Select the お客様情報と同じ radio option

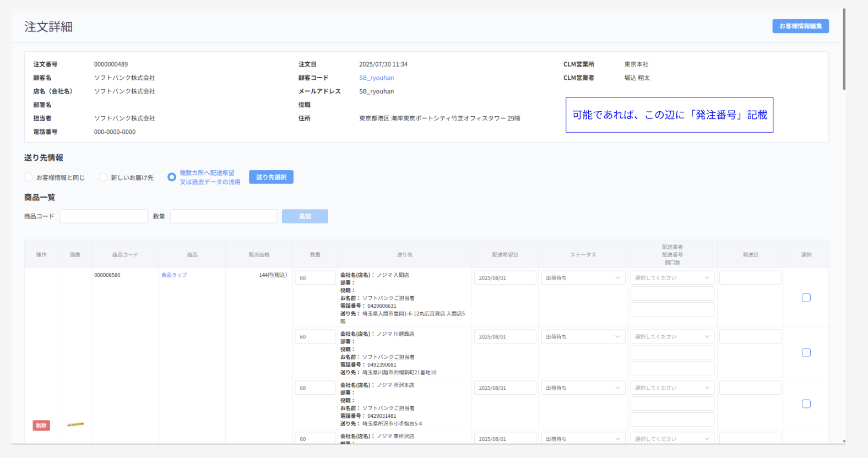point(29,177)
